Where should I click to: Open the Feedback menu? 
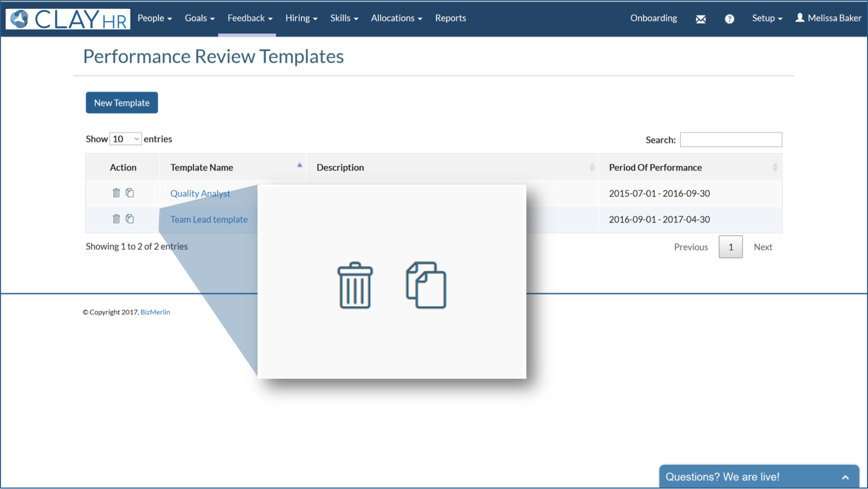[250, 18]
